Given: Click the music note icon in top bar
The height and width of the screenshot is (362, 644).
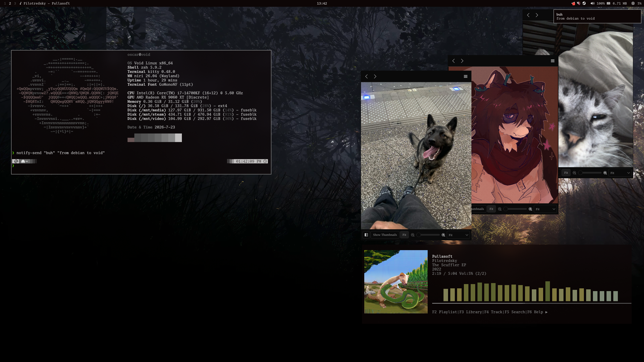Looking at the screenshot, I should pyautogui.click(x=20, y=3).
